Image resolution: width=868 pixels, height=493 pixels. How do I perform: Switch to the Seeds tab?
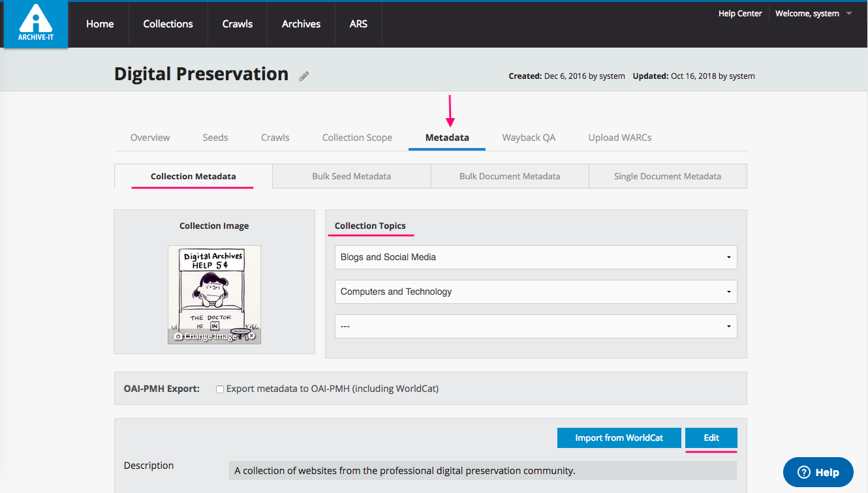click(215, 138)
